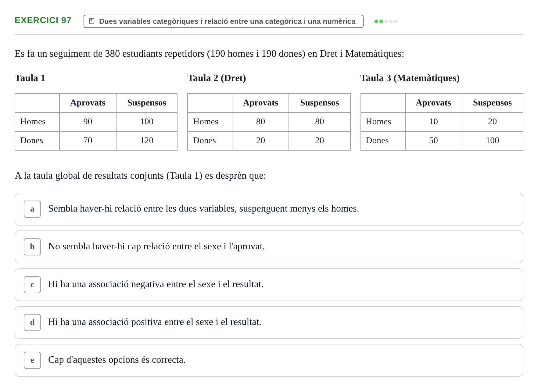Choose 'associació negativa entre el sexe' answer
538x392 pixels.
click(269, 285)
